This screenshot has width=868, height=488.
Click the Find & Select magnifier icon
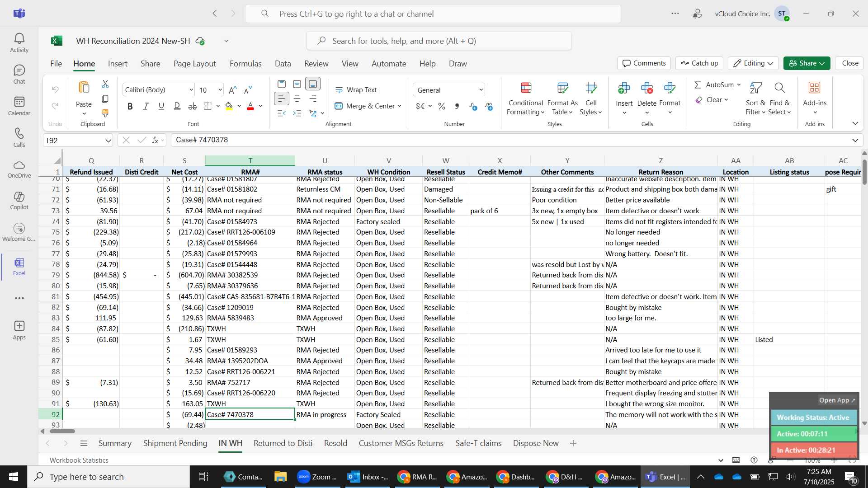coord(779,88)
